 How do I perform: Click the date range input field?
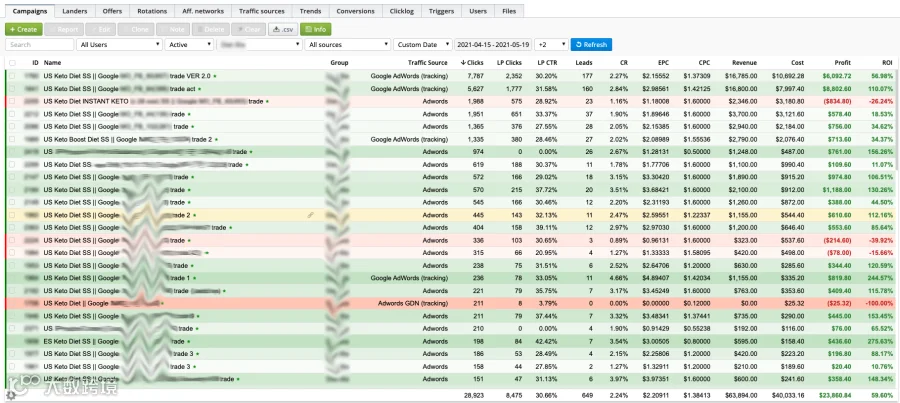(493, 44)
